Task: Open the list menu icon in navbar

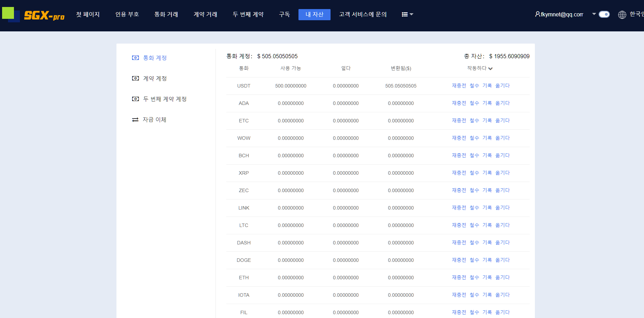Action: click(x=404, y=14)
